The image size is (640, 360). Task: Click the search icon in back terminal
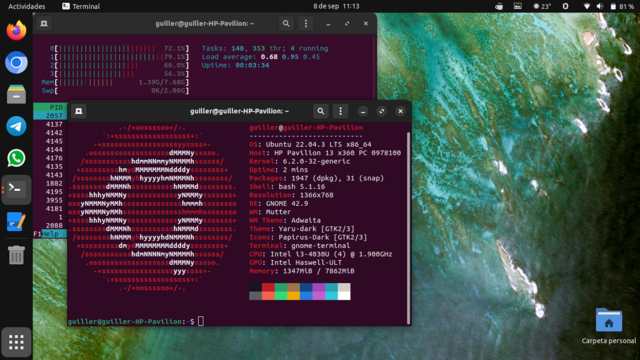[286, 24]
